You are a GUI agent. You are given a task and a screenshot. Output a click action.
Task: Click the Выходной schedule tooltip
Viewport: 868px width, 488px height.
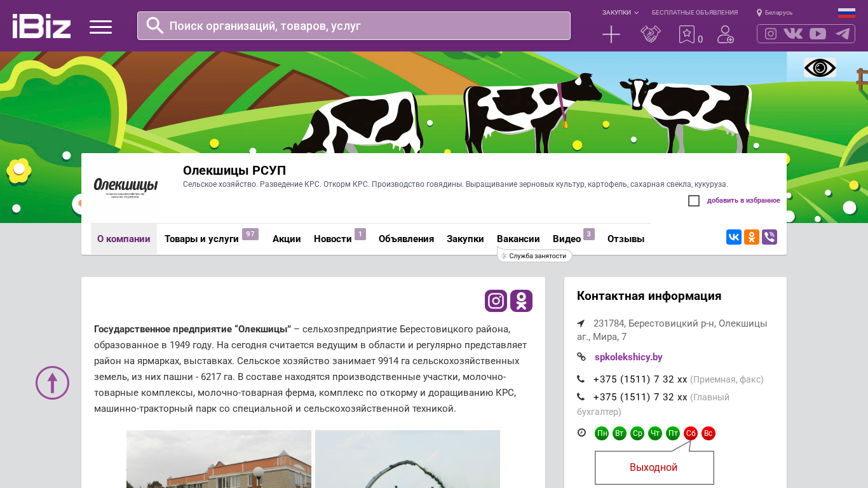click(x=654, y=468)
